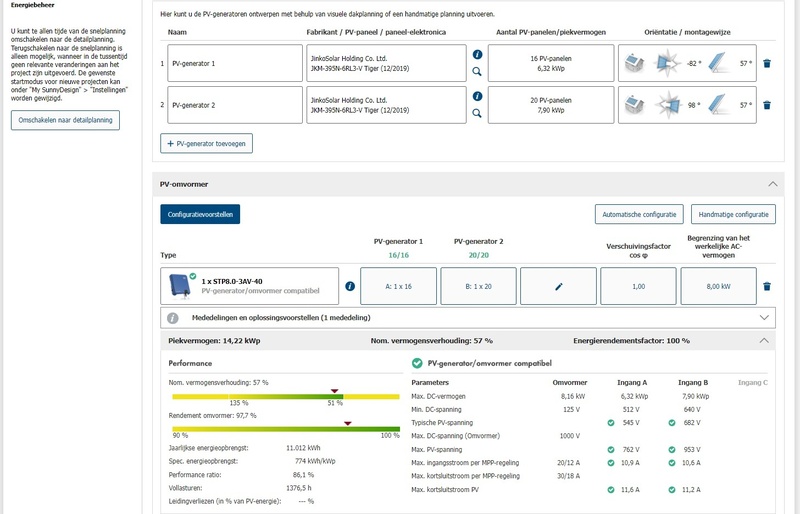Expand Mededelingen en oplossingsvoorstellen panel
The height and width of the screenshot is (514, 800).
(x=766, y=317)
